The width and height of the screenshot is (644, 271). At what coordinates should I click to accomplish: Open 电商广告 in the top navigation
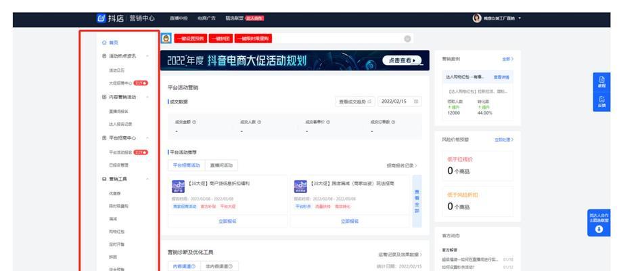tap(206, 18)
